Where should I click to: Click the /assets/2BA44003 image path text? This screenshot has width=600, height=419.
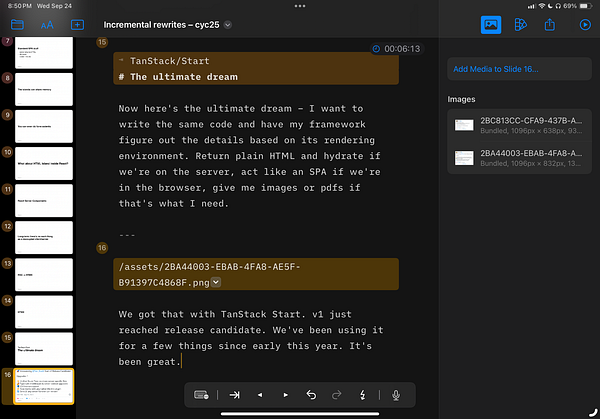pyautogui.click(x=209, y=274)
